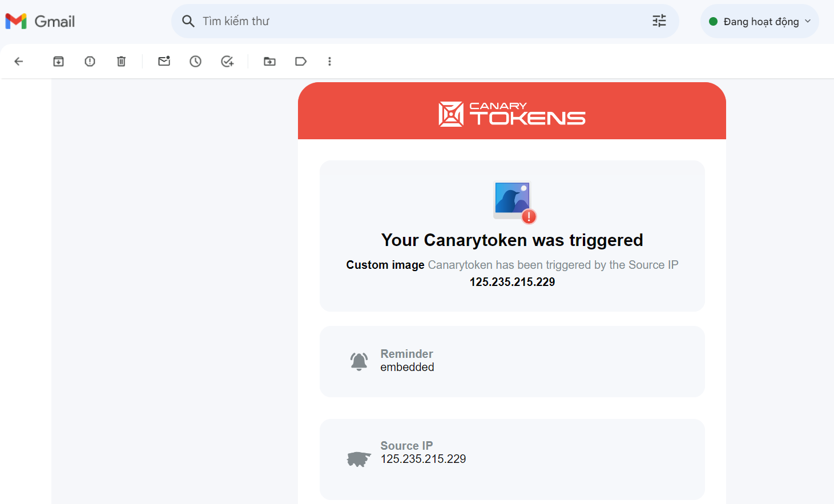Click the Custom image label text
The width and height of the screenshot is (834, 504).
point(385,265)
